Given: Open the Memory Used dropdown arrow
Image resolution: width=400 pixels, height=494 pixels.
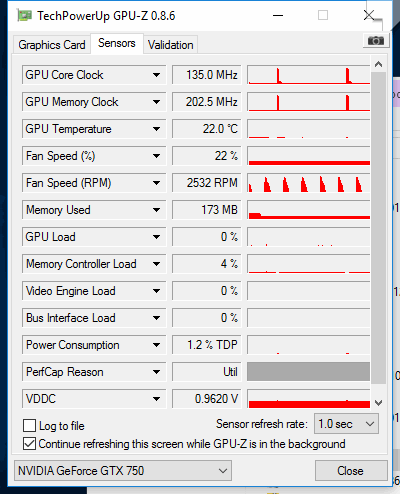Looking at the screenshot, I should pyautogui.click(x=156, y=210).
